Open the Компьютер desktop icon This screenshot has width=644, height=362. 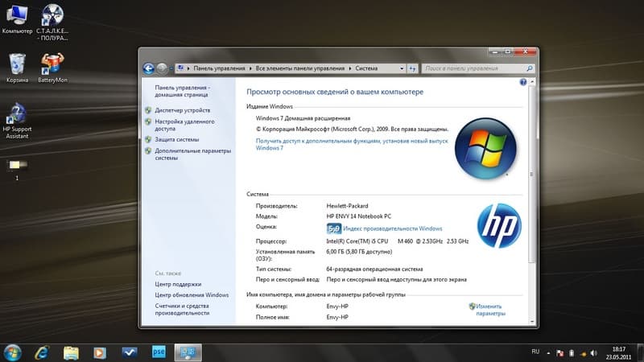pos(17,19)
